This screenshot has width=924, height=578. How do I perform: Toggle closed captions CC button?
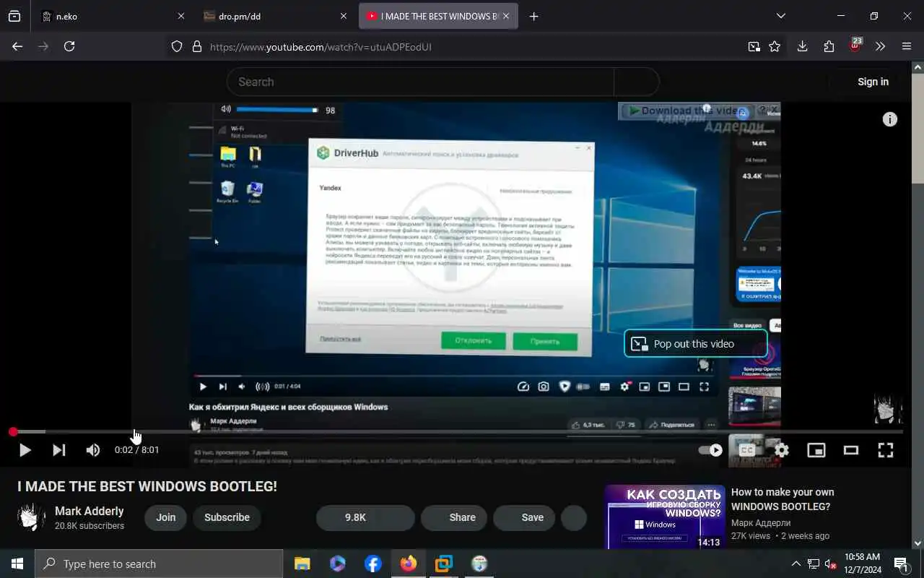point(747,450)
